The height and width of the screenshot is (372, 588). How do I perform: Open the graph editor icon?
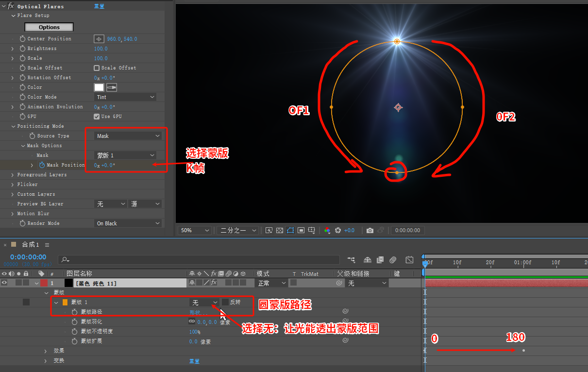pyautogui.click(x=409, y=260)
